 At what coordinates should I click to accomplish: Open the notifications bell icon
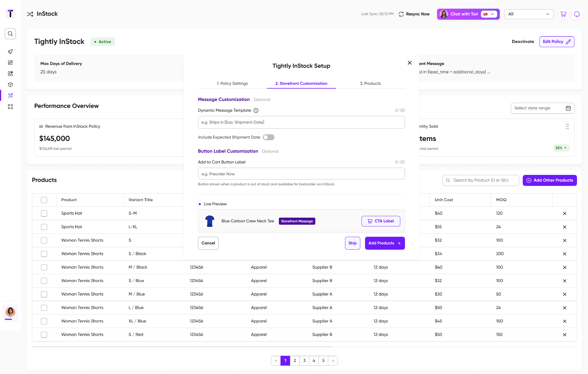[x=577, y=14]
